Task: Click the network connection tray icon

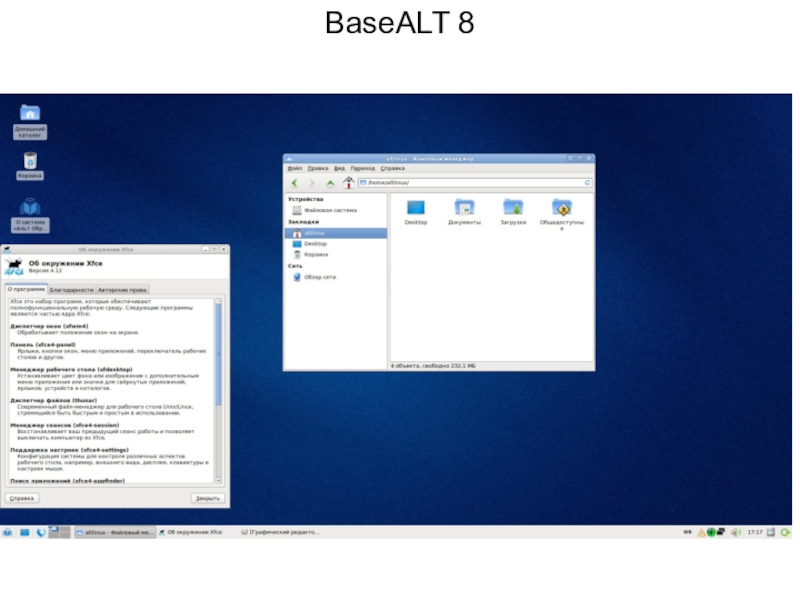Action: coord(720,532)
